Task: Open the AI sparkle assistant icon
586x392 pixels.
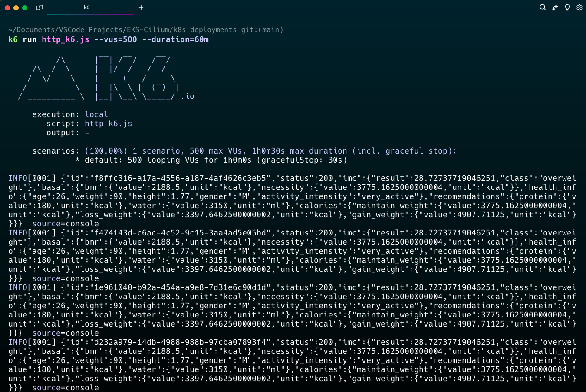Action: [555, 7]
